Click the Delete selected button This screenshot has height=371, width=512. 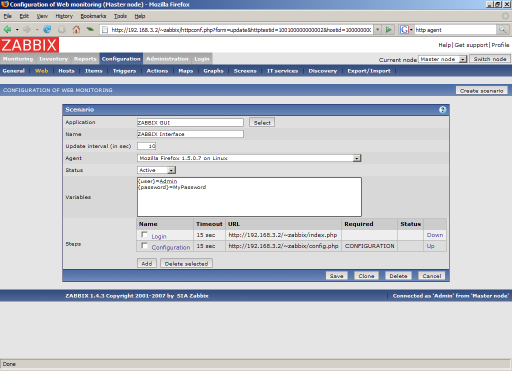pos(186,264)
